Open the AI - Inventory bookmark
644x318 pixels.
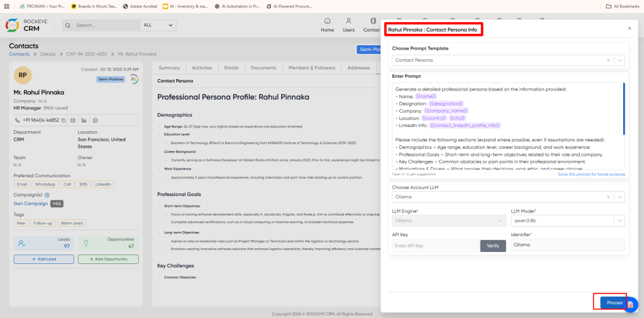(186, 6)
